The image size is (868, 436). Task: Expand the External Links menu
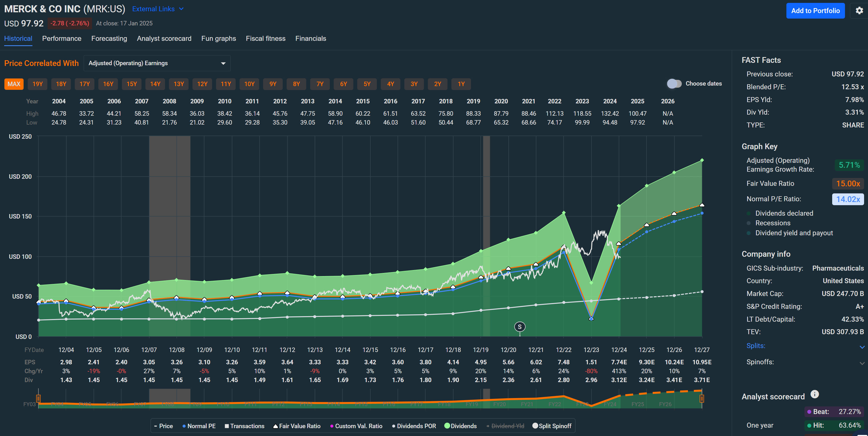[158, 9]
